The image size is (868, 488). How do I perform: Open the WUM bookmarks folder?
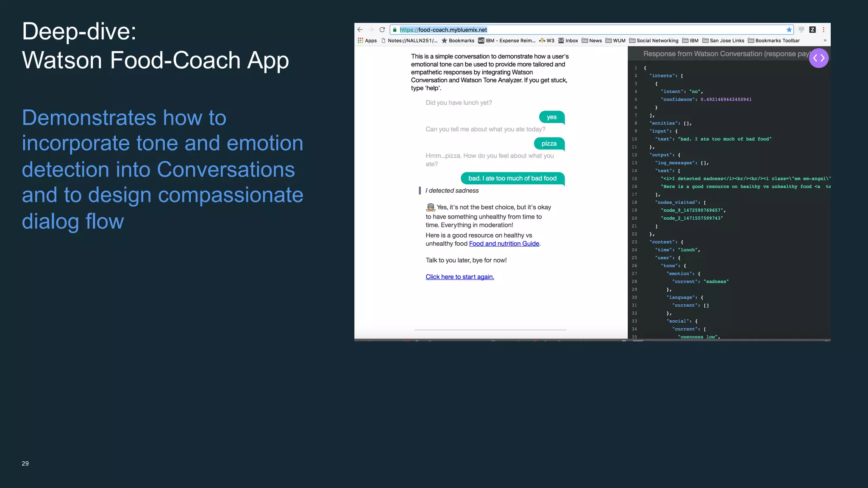(x=615, y=41)
